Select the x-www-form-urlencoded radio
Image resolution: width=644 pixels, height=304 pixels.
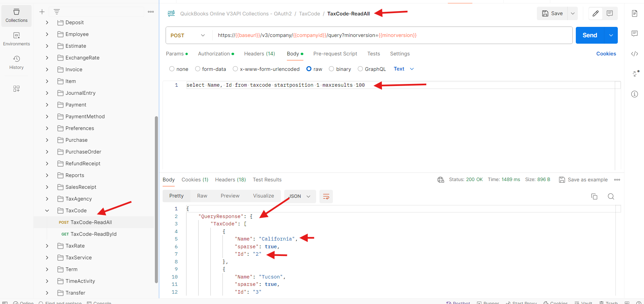tap(235, 69)
